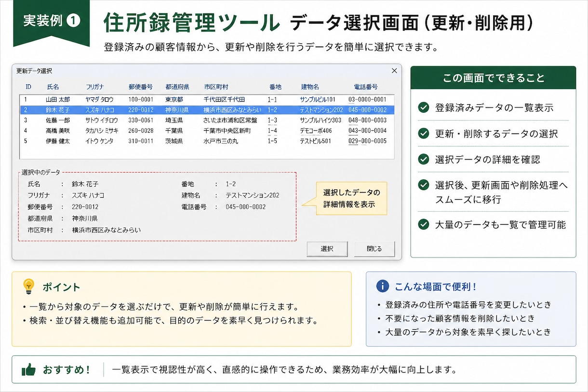Image resolution: width=588 pixels, height=392 pixels.
Task: Select the 伊藤 健太 row
Action: 206,141
